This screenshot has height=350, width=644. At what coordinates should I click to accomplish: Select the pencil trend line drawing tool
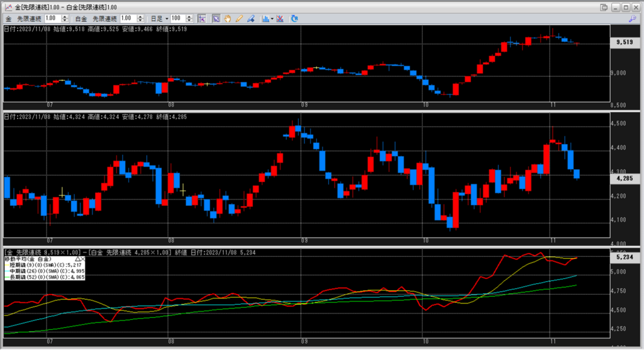(239, 19)
